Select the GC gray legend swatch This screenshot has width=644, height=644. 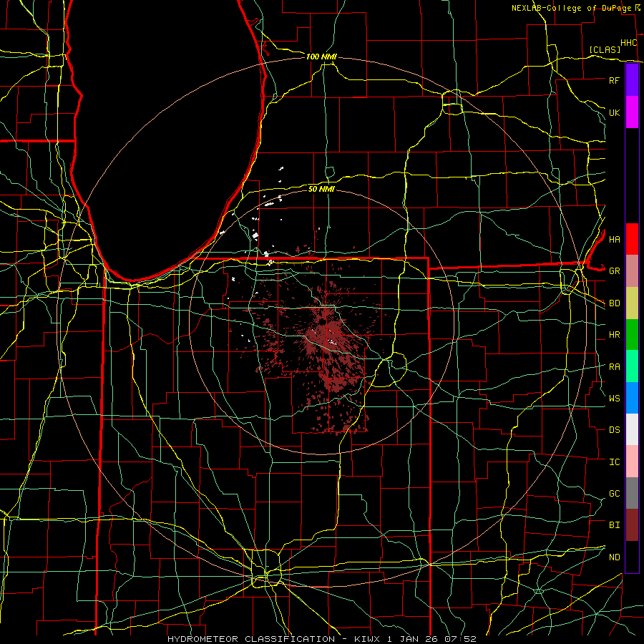[x=632, y=493]
